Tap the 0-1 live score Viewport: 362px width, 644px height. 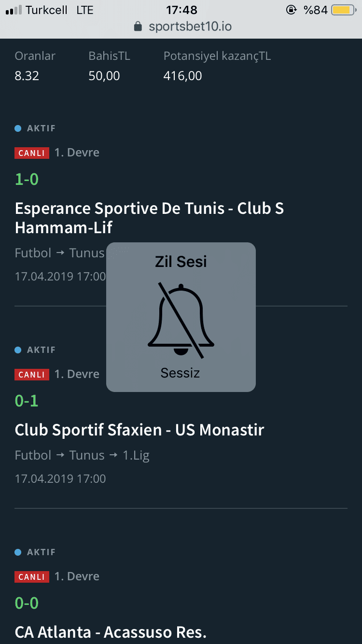27,401
